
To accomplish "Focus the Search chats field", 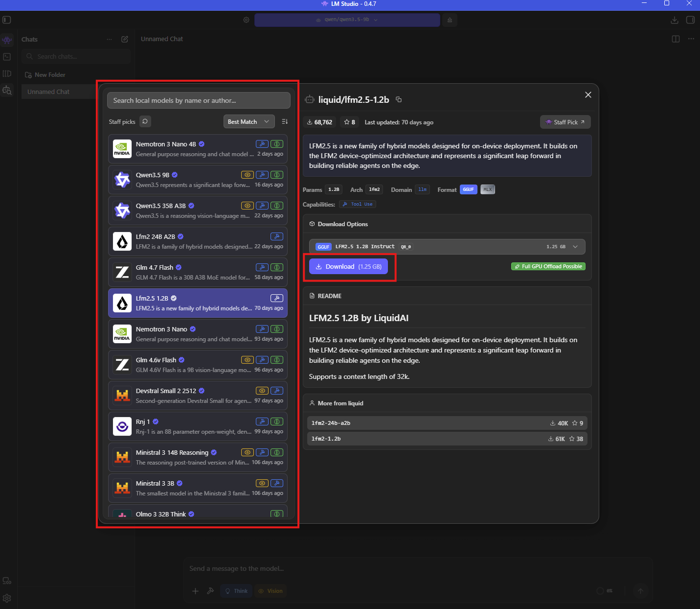I will tap(76, 56).
